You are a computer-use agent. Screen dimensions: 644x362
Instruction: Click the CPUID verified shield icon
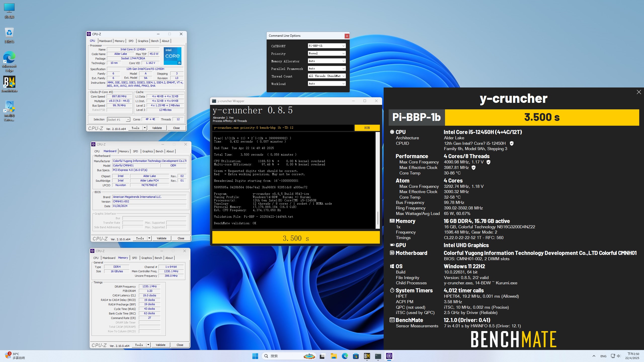coord(511,143)
